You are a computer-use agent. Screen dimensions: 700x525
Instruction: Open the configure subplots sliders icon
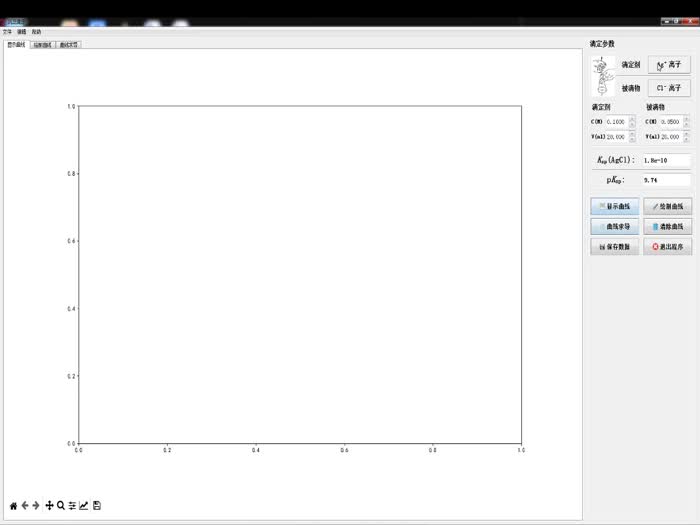click(72, 506)
